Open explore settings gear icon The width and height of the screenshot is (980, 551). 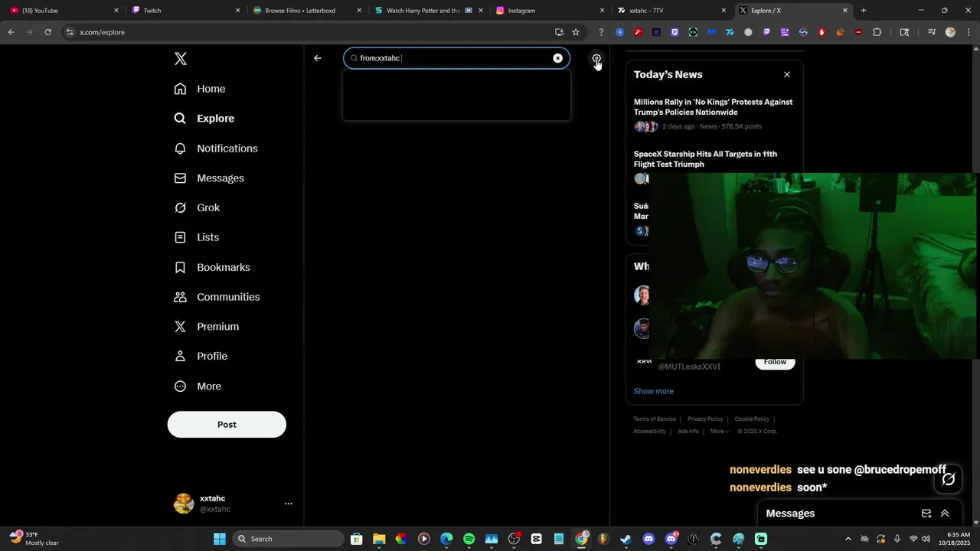click(596, 58)
